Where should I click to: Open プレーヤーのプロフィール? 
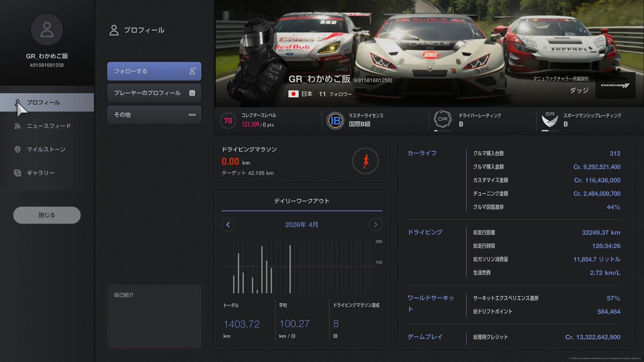point(154,93)
